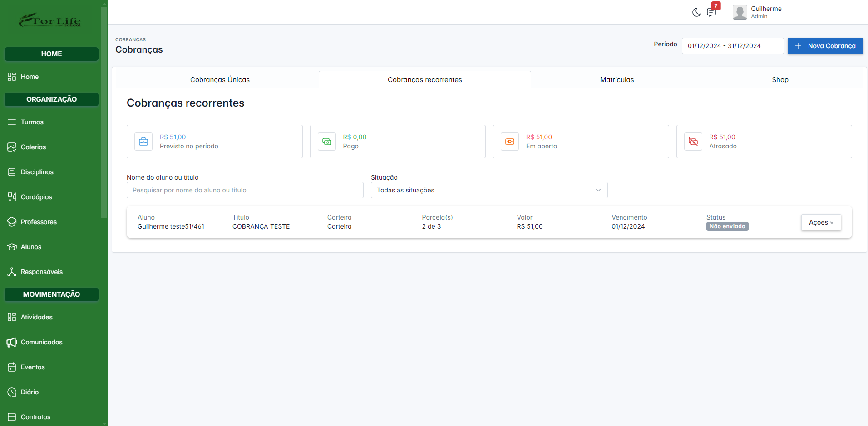Click Guilherme's profile avatar
The image size is (868, 426).
740,12
